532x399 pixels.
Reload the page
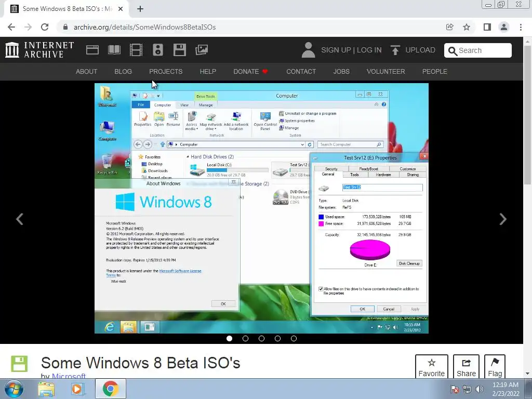(45, 27)
